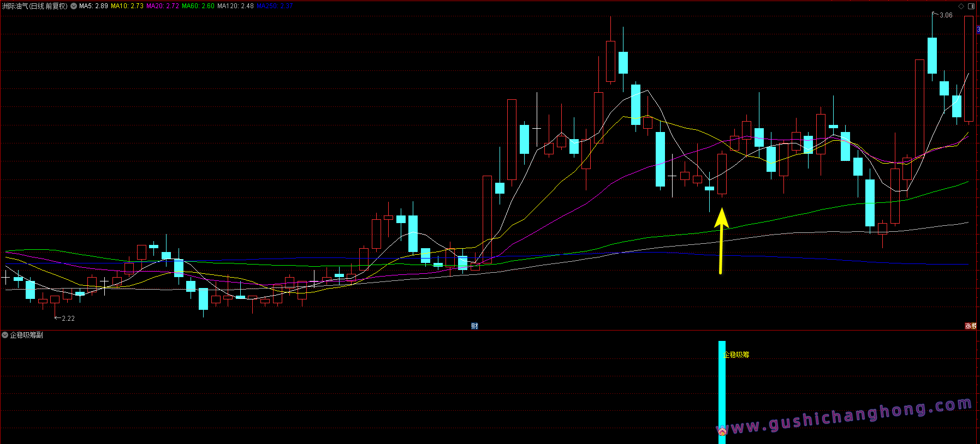
Task: Click the yellow 企稳吸筹 signal text label
Action: click(x=737, y=355)
